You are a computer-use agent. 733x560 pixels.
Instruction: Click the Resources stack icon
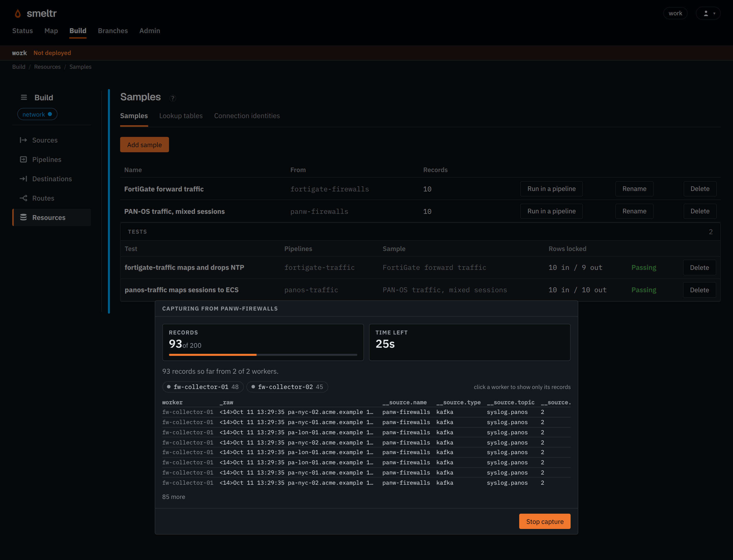[x=23, y=217]
